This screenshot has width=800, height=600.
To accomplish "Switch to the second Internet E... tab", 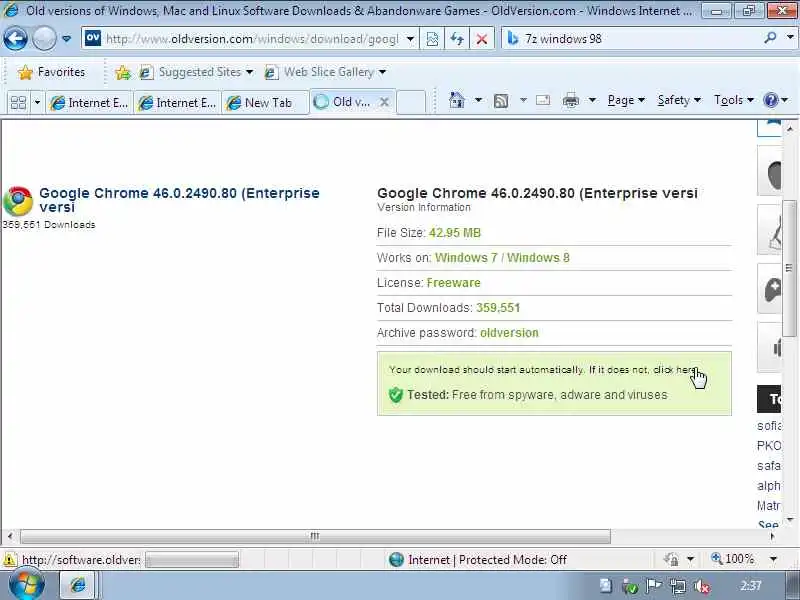I will pyautogui.click(x=178, y=103).
